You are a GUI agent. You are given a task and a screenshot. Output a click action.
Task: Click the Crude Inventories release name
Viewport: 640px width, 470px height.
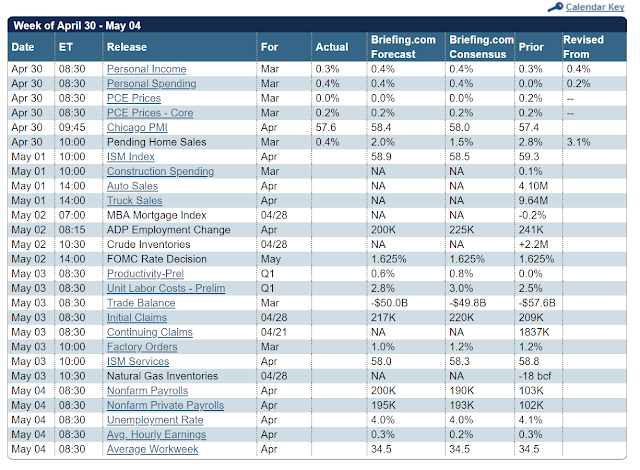click(149, 244)
